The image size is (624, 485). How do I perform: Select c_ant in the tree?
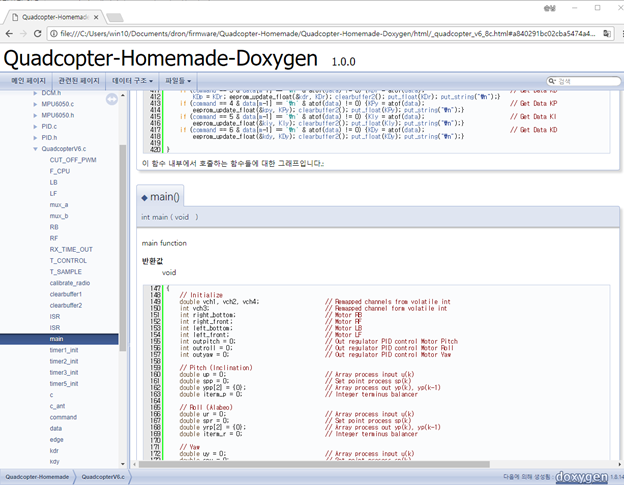[57, 406]
